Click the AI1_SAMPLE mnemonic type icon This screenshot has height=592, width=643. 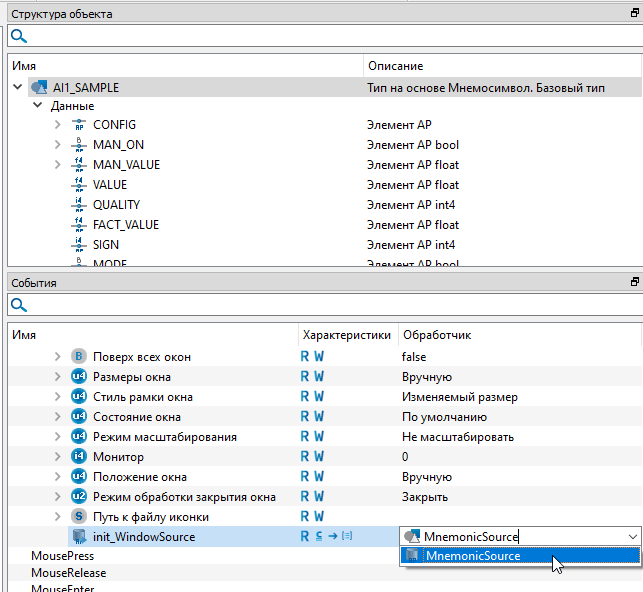(39, 88)
